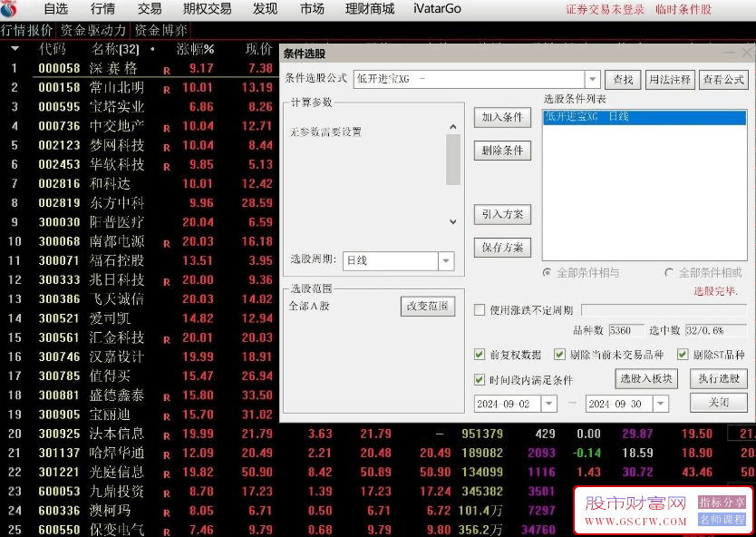756x537 pixels.
Task: Toggle the 前复权数据 checkbox
Action: tap(480, 355)
